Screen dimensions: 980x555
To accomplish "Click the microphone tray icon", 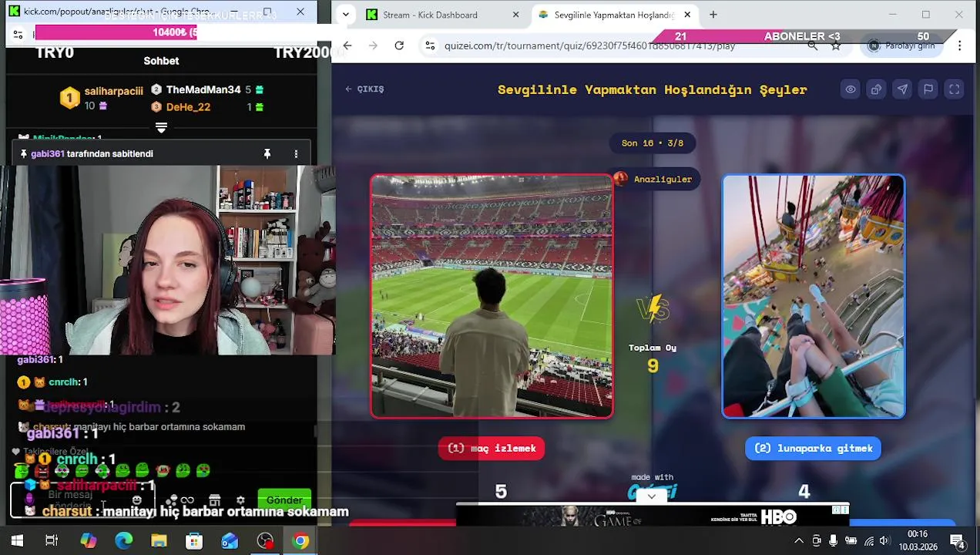I will (833, 541).
